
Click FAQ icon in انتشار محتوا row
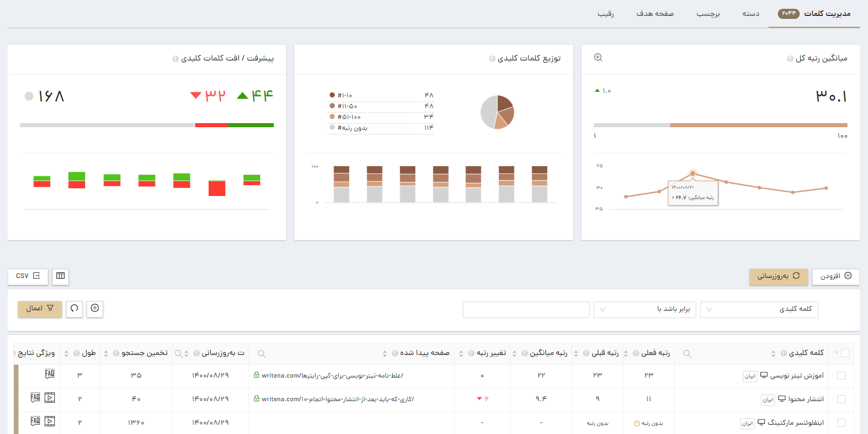[x=35, y=398]
